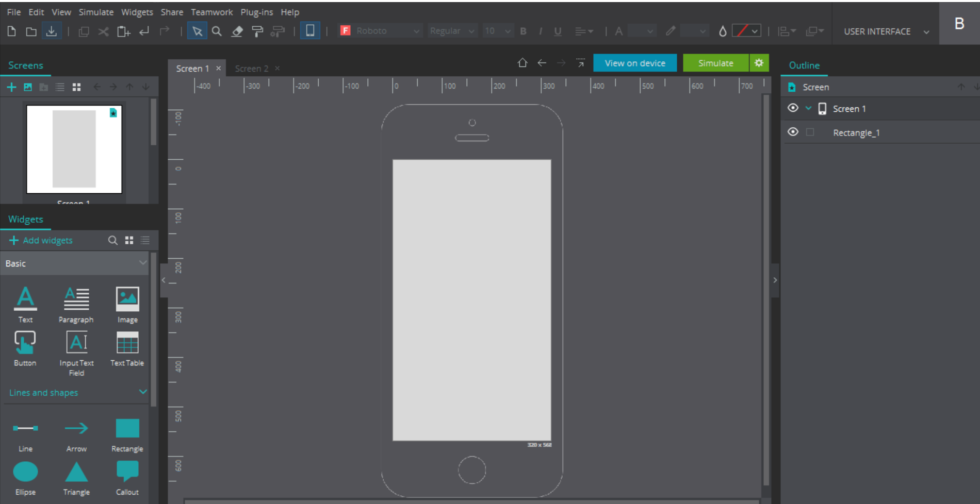Select the Screen 1 thumbnail preview
Viewport: 980px width, 504px height.
click(x=74, y=149)
